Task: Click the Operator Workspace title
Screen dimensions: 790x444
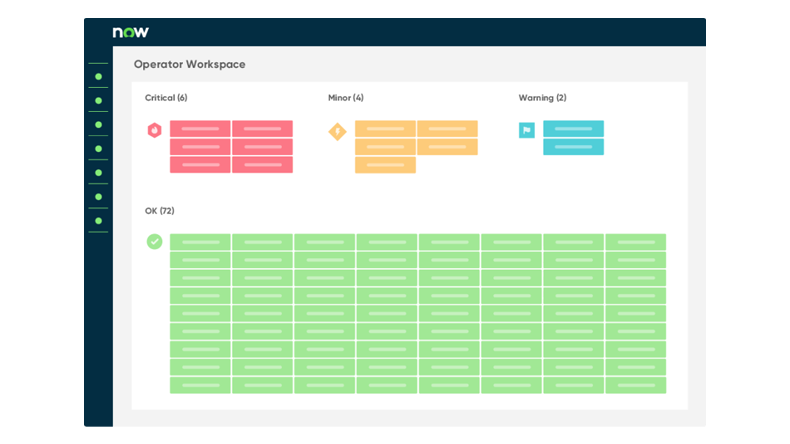Action: tap(189, 64)
